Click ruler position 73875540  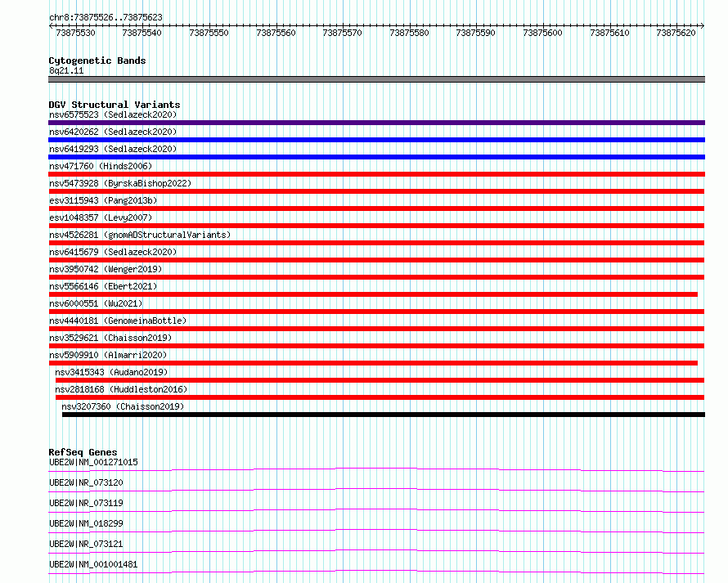[142, 33]
